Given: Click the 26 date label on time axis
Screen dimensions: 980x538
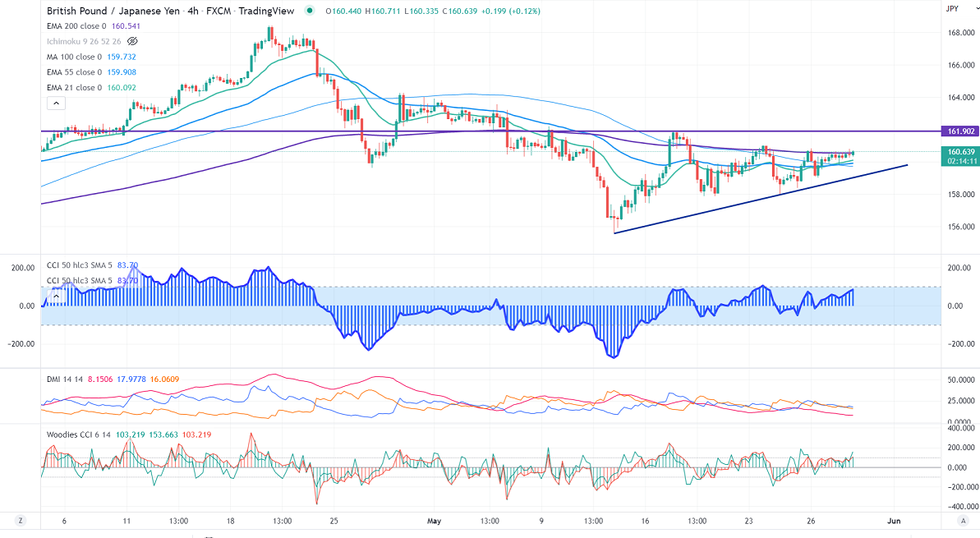Looking at the screenshot, I should pyautogui.click(x=811, y=521).
